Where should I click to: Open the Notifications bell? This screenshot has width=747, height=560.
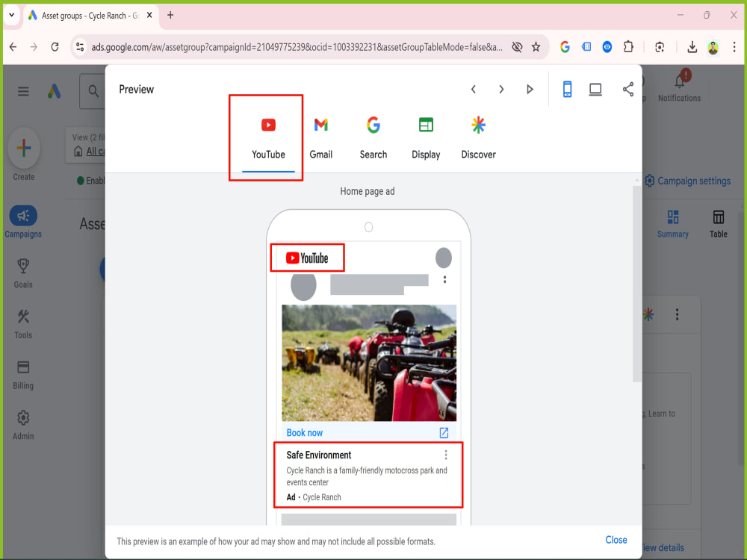pos(679,82)
